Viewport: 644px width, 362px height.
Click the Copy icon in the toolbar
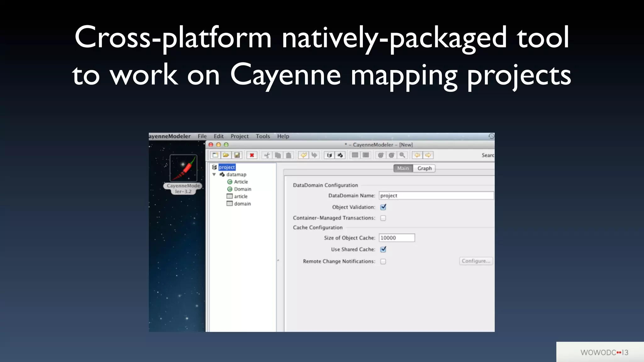tap(278, 155)
